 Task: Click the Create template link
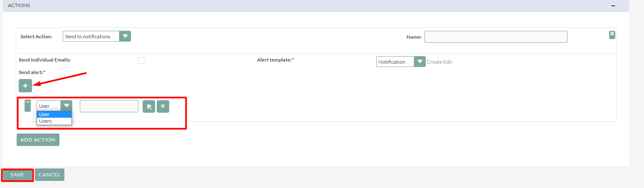click(434, 62)
